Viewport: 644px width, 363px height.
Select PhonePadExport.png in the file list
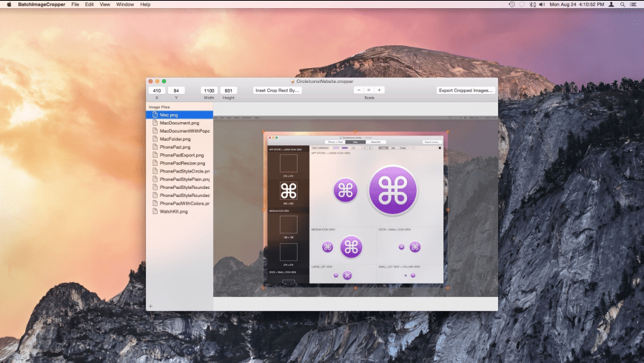[180, 155]
